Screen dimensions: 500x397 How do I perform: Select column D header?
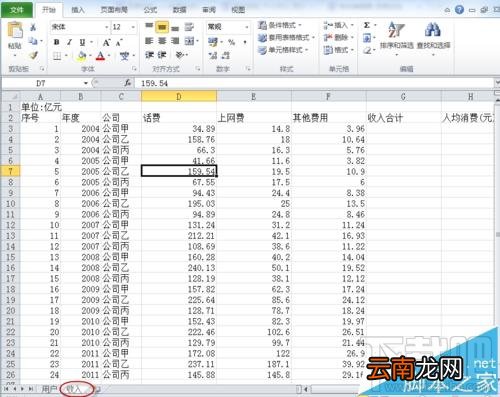pos(179,97)
